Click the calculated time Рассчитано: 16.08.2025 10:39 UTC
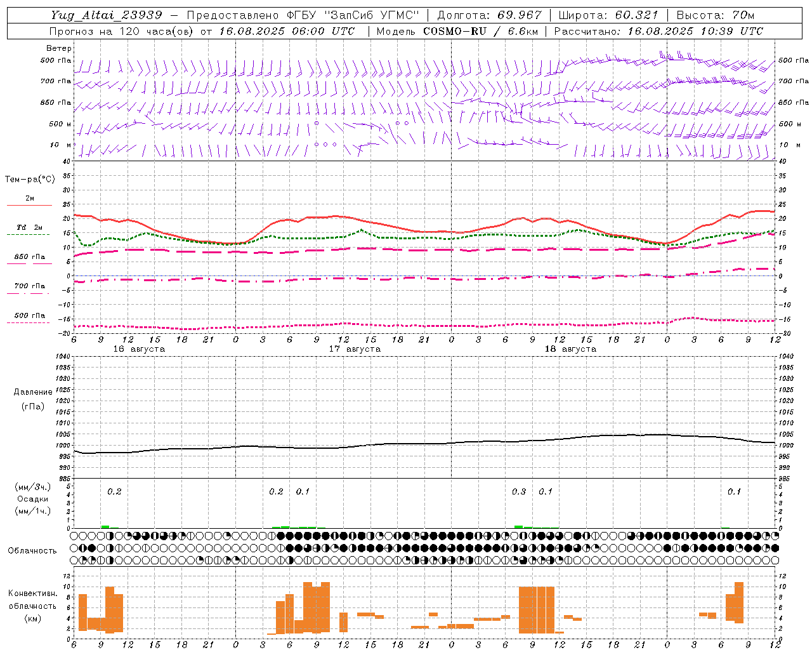This screenshot has height=650, width=812. click(x=658, y=31)
